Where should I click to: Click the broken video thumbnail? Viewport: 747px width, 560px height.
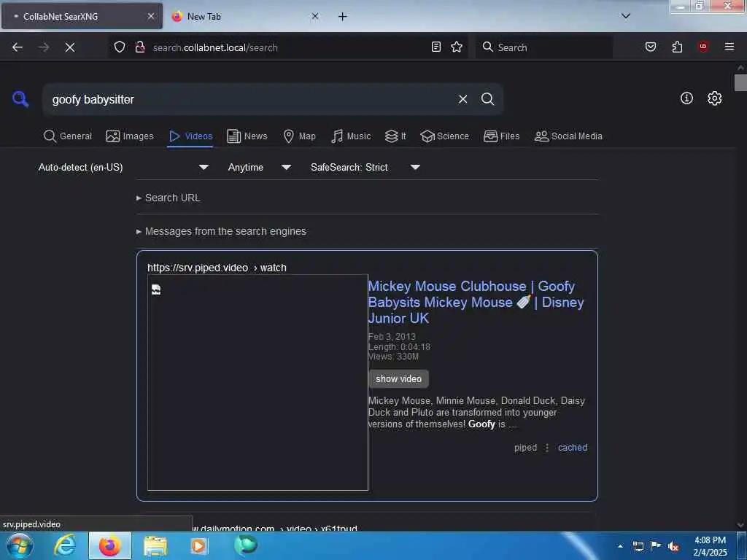point(258,382)
